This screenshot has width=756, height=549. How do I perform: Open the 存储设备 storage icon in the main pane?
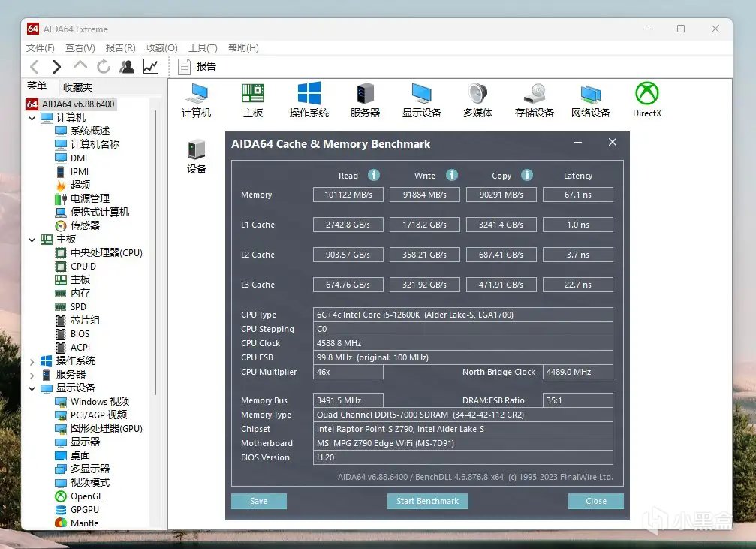coord(535,100)
